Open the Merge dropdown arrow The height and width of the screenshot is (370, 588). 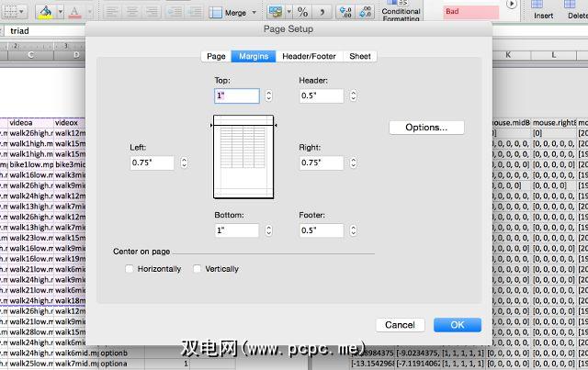254,13
